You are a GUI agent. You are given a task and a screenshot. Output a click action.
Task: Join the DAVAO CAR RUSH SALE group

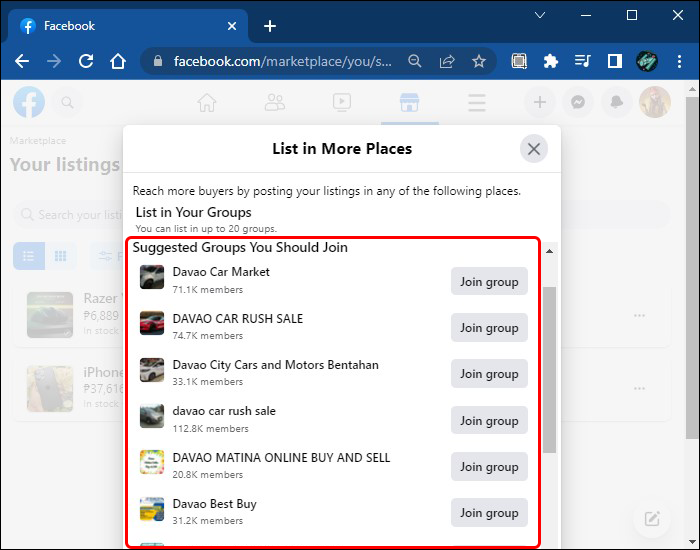pyautogui.click(x=489, y=328)
